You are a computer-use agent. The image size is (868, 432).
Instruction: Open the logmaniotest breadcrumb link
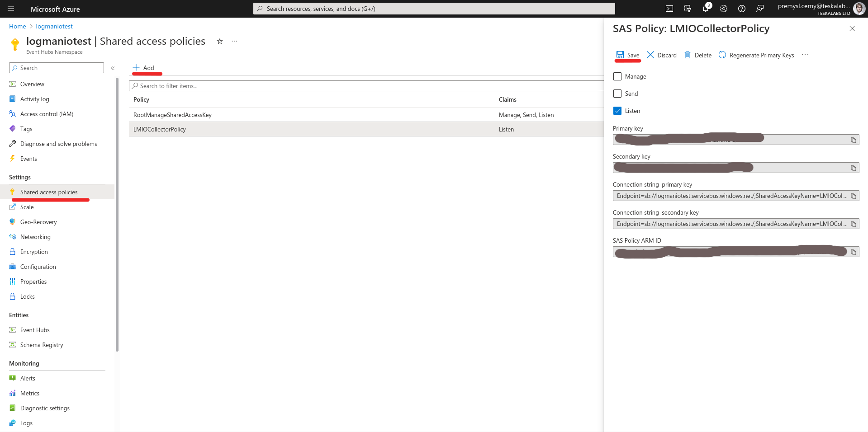pos(54,26)
